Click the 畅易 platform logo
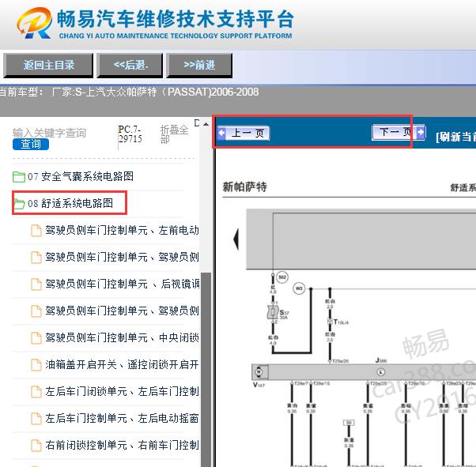This screenshot has width=476, height=467. tap(33, 25)
